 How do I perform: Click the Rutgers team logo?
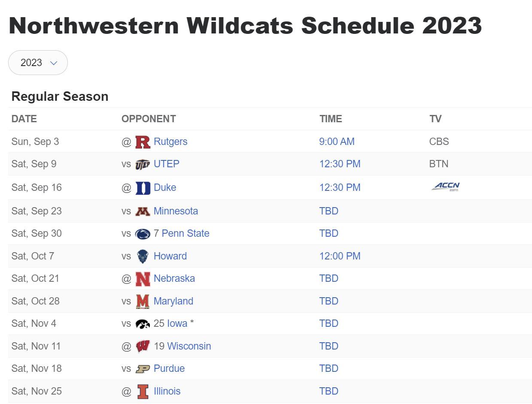tap(143, 142)
